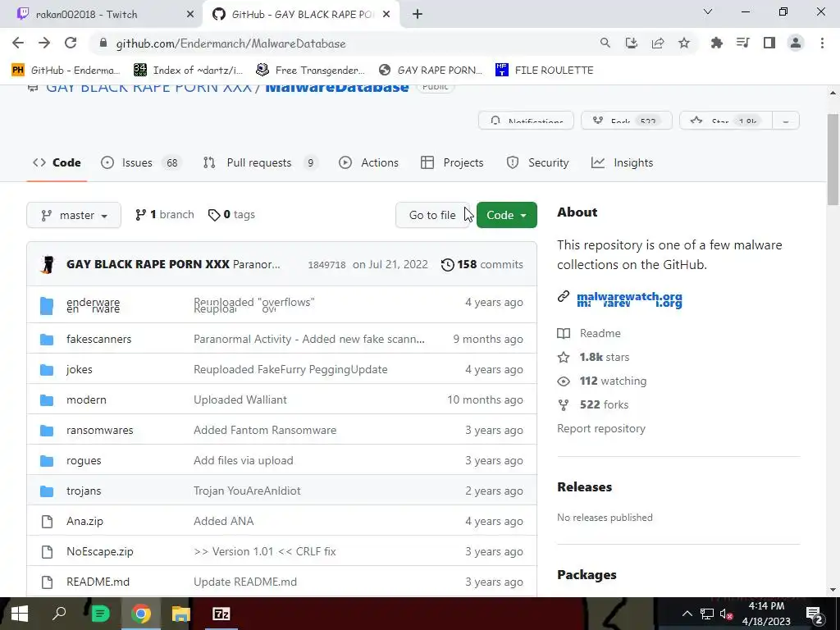Open the Projects tab

[452, 163]
